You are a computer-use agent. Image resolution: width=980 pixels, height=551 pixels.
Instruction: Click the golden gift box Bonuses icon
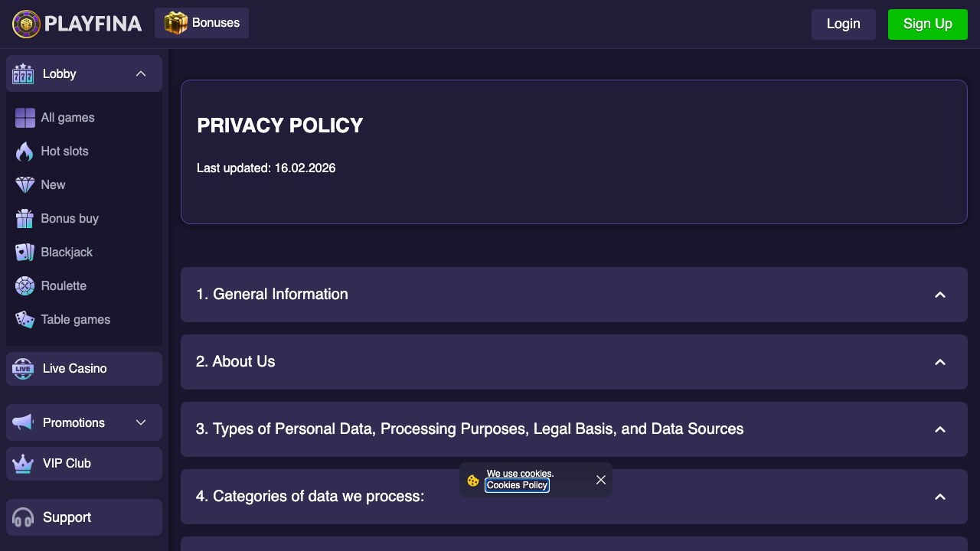pos(176,23)
